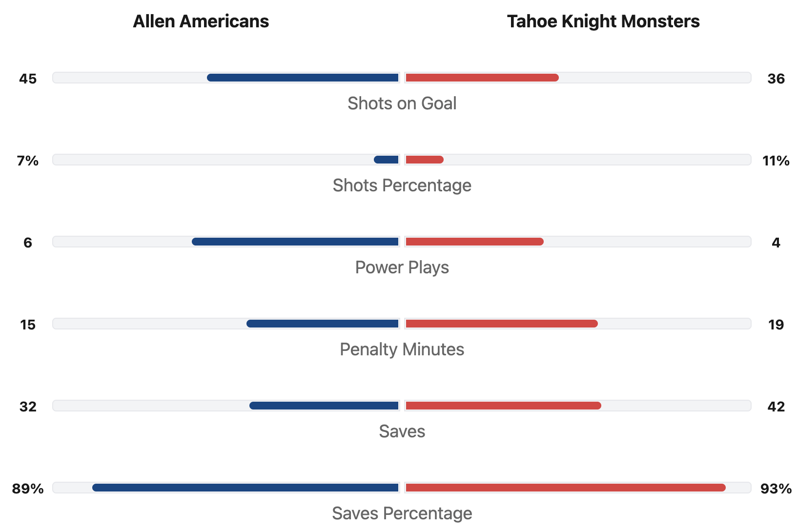
Task: Click the blue Shots Percentage bar
Action: pyautogui.click(x=386, y=160)
